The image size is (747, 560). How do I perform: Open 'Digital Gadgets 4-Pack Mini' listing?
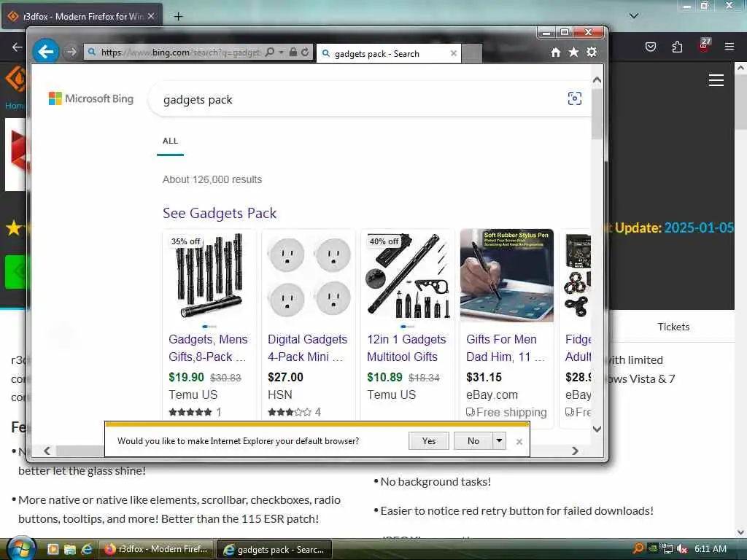[307, 348]
